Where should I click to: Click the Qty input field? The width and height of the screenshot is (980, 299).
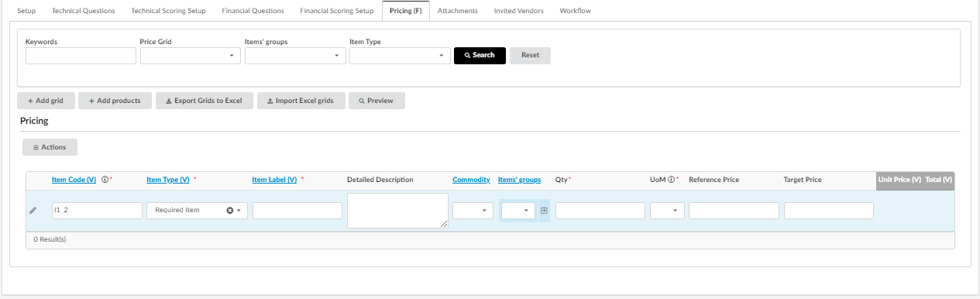[x=600, y=211]
